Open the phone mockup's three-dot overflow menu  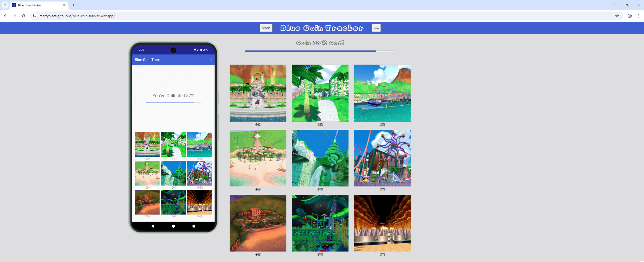click(x=211, y=60)
